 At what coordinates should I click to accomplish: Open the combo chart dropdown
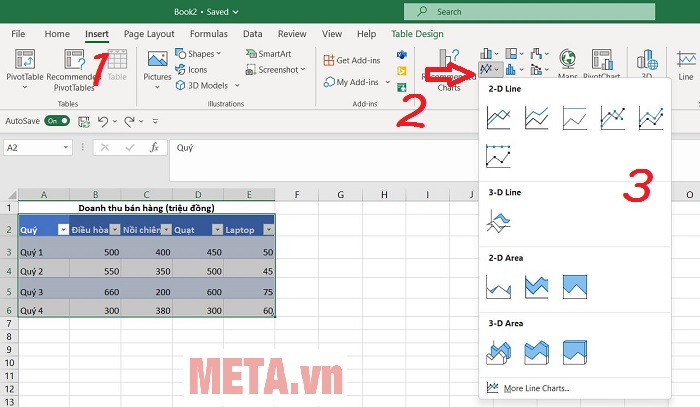540,70
